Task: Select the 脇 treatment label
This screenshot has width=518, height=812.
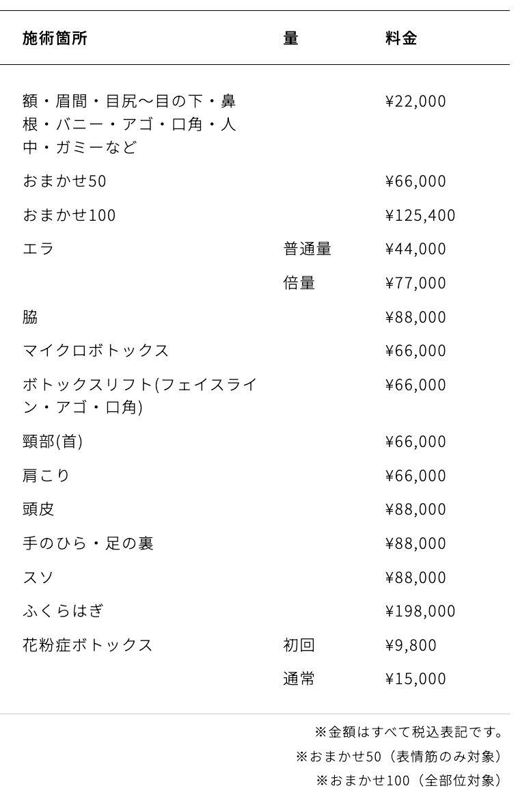Action: (30, 318)
